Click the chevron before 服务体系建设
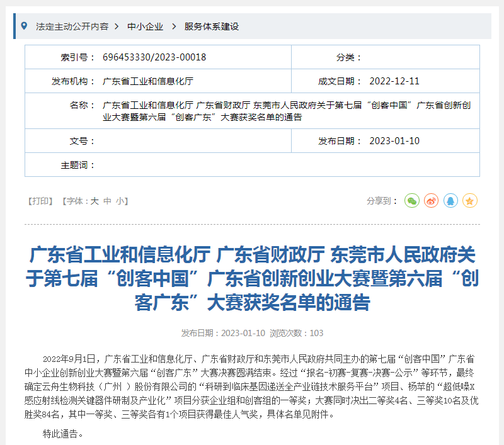Screen dimensions: 504x445 (173, 26)
